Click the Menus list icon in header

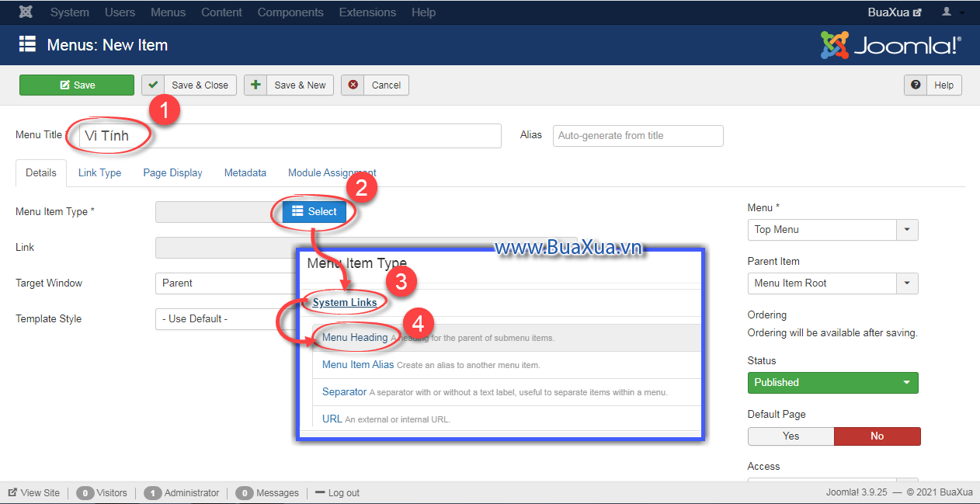click(x=28, y=44)
